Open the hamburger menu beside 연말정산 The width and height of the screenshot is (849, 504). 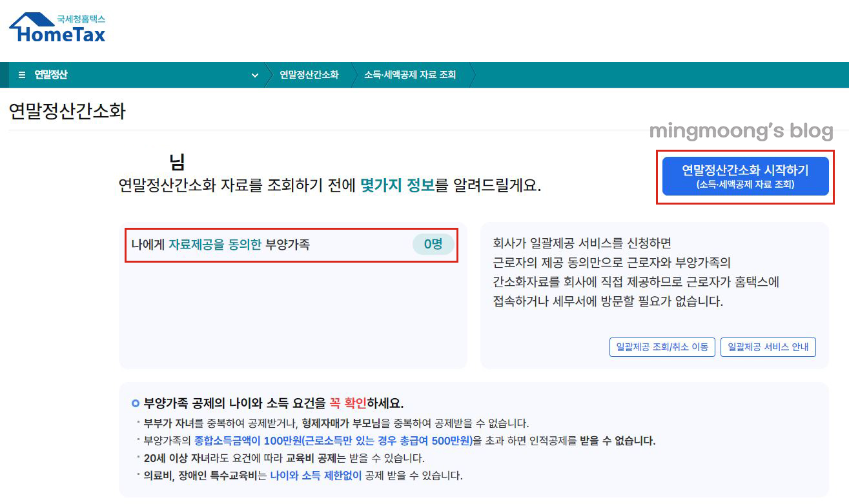pos(21,74)
